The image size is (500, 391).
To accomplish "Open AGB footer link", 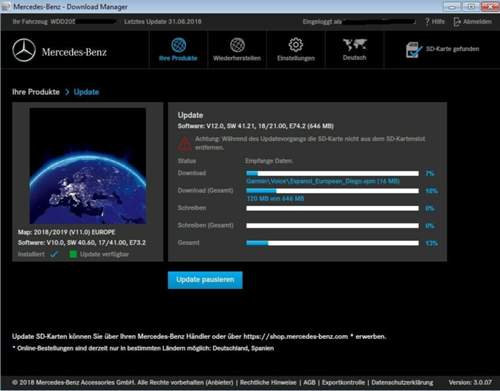I will pyautogui.click(x=309, y=382).
